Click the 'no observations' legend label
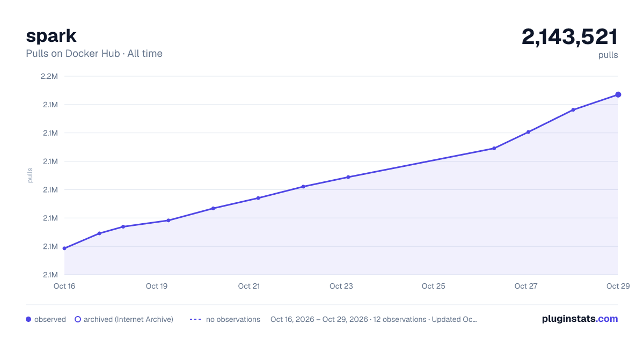The height and width of the screenshot is (338, 644). [x=233, y=319]
